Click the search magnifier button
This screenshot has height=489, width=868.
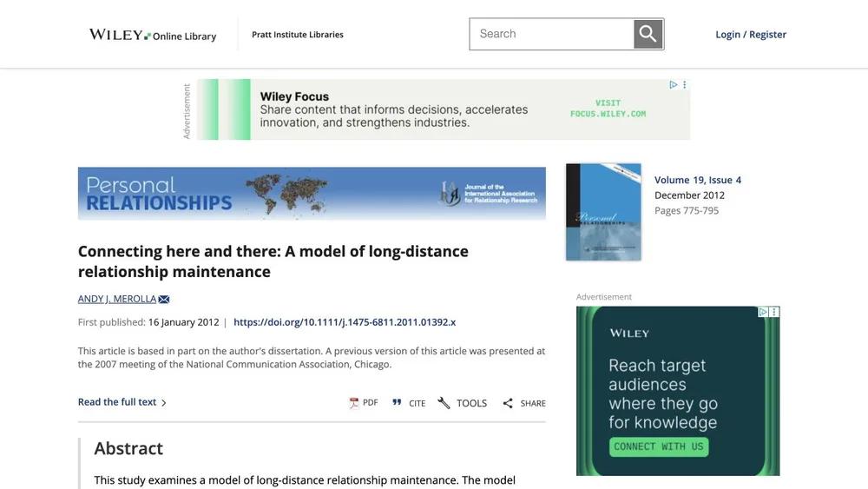(x=648, y=34)
